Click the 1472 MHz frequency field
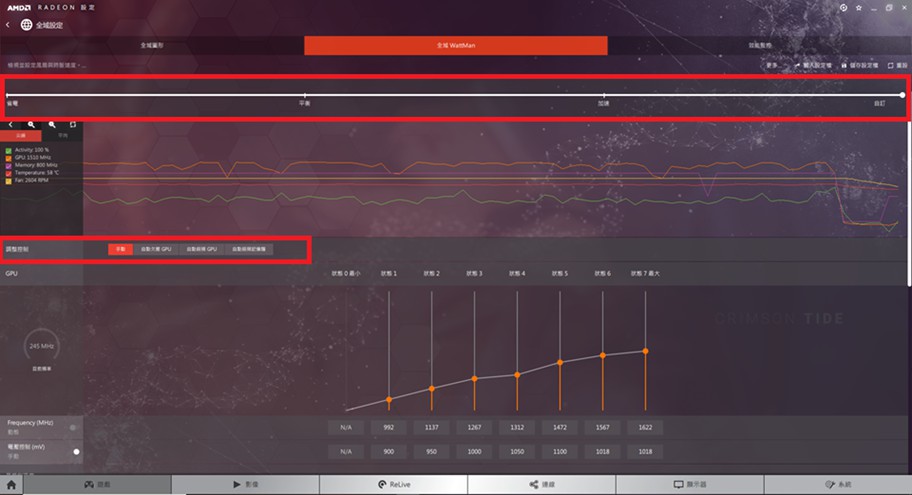This screenshot has height=495, width=912. pos(560,428)
